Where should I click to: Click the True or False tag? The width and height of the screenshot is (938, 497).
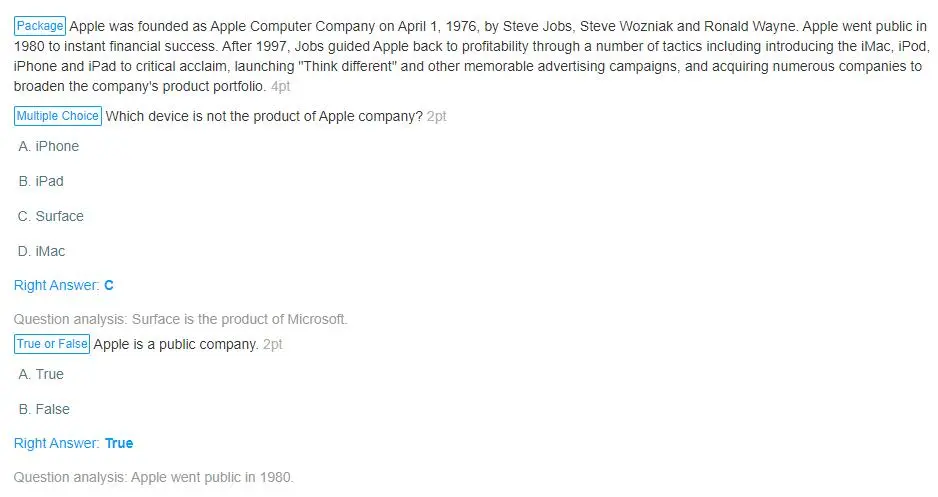click(x=52, y=344)
